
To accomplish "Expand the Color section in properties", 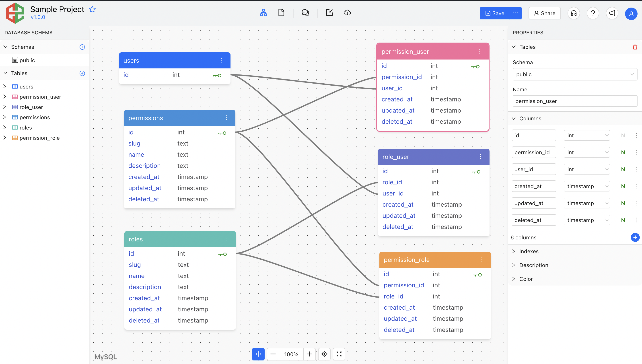I will [x=526, y=279].
